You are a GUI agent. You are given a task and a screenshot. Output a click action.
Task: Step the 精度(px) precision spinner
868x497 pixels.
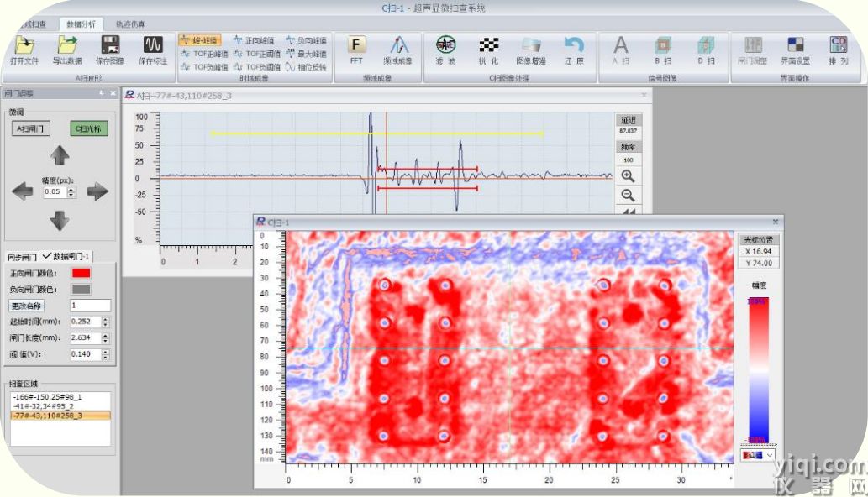coord(71,192)
